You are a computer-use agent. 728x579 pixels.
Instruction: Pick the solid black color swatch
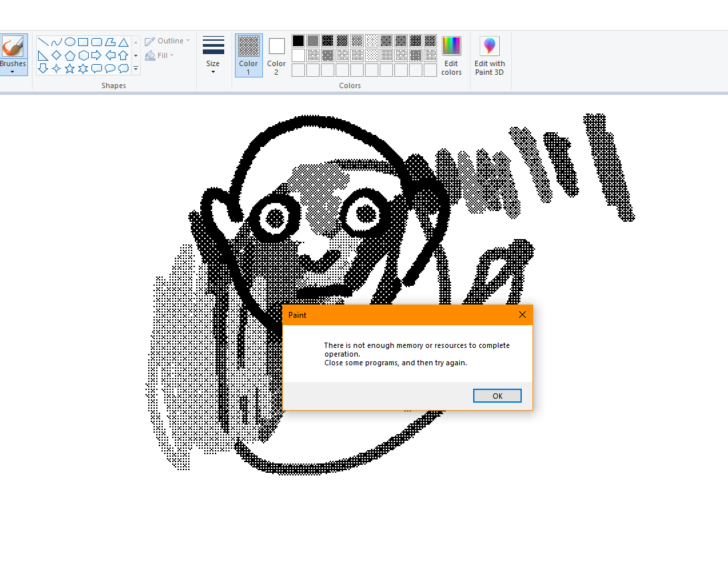pyautogui.click(x=298, y=41)
